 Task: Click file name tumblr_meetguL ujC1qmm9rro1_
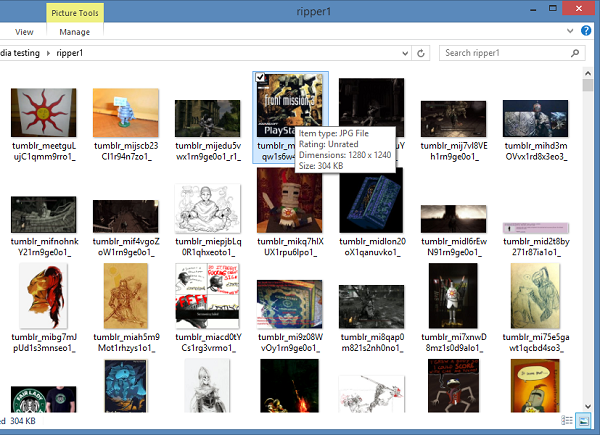pos(44,151)
